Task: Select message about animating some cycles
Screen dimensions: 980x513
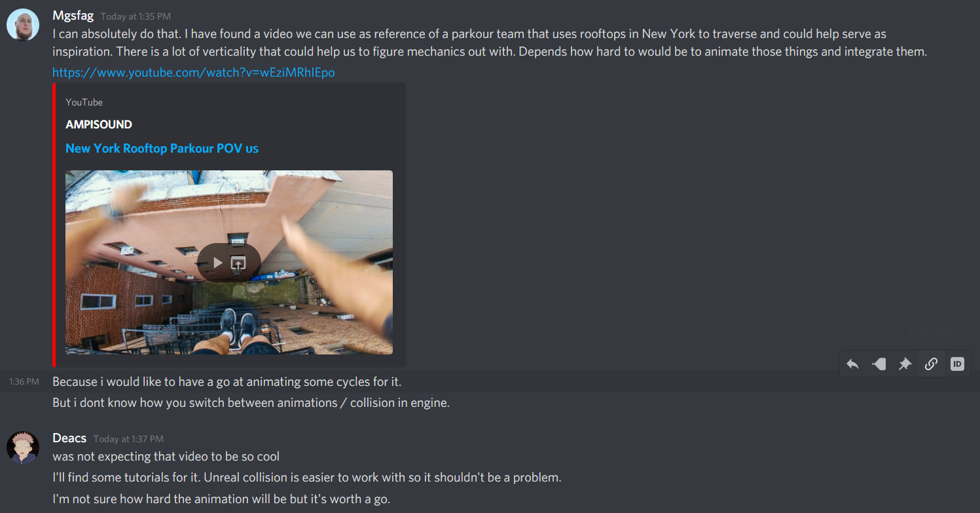Action: [x=227, y=381]
